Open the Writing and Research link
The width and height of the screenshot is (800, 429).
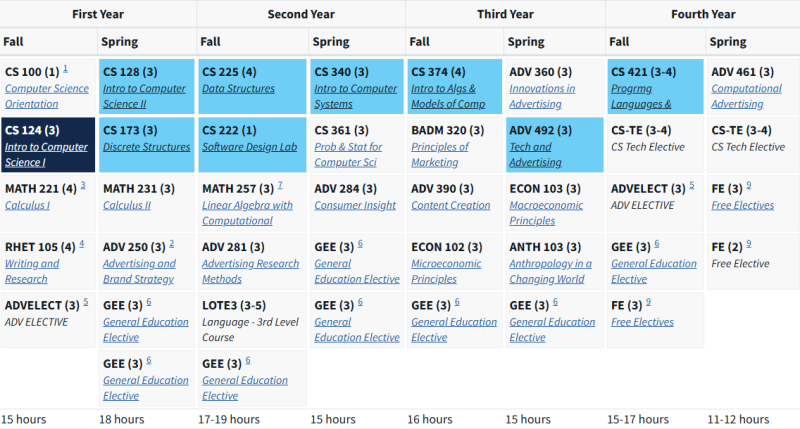click(32, 271)
